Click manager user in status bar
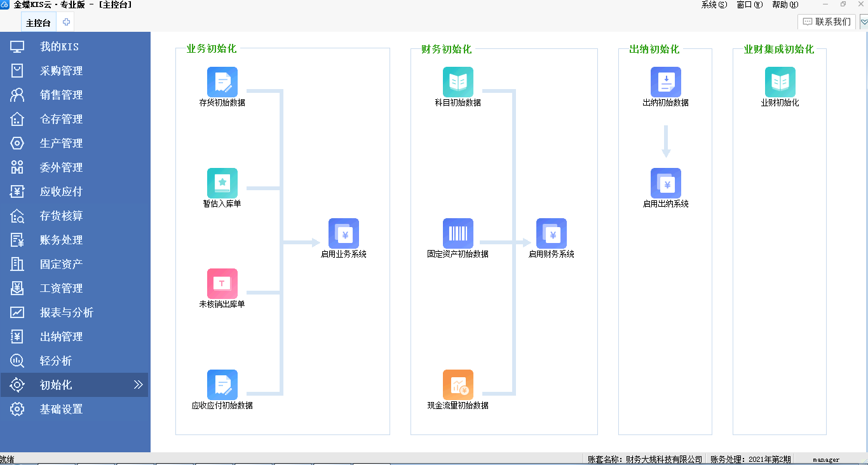This screenshot has width=868, height=465. pos(825,459)
